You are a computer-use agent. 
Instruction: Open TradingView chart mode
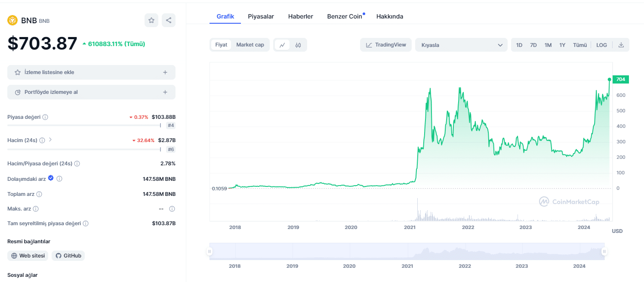(x=386, y=45)
